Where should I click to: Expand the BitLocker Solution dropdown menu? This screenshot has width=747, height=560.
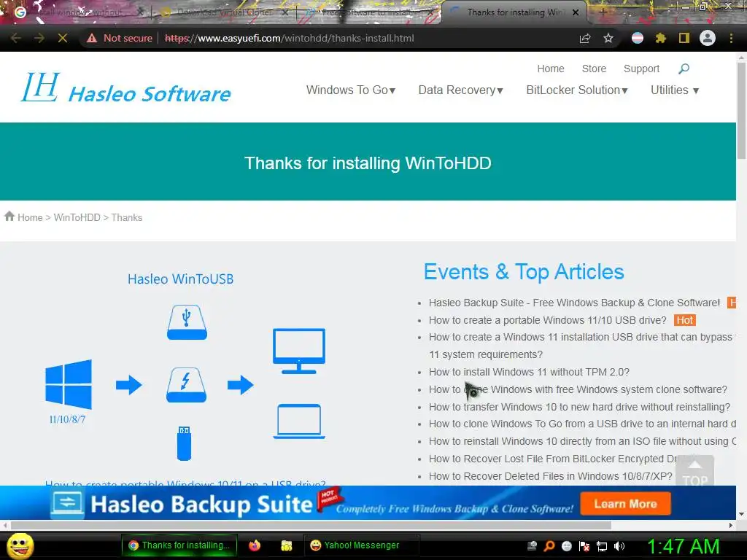[x=577, y=90]
